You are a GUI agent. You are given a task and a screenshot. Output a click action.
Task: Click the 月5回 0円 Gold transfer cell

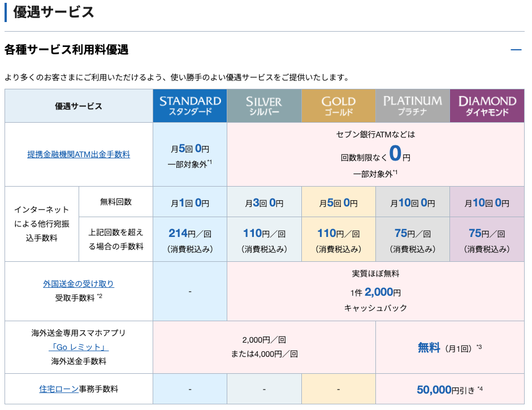pyautogui.click(x=339, y=202)
